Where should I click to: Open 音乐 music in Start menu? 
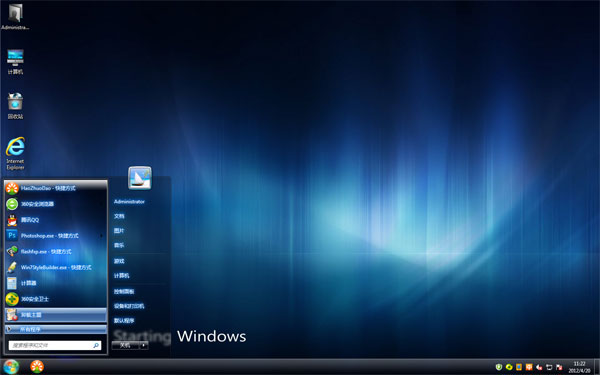pos(119,245)
